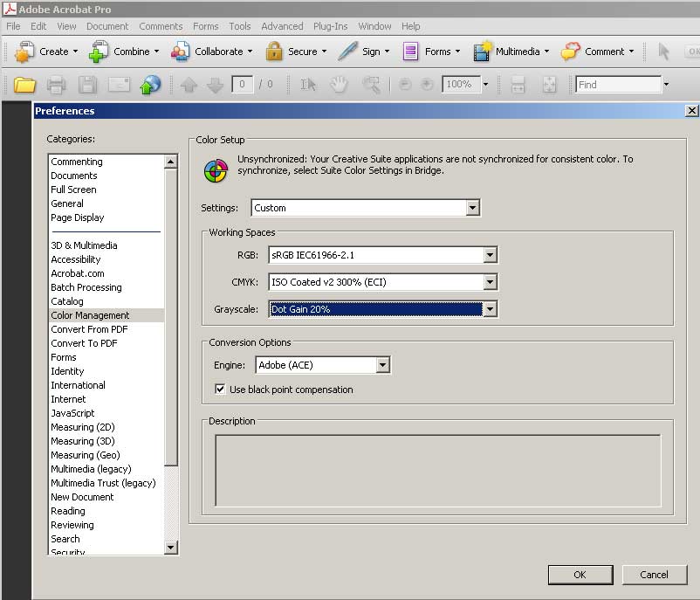The height and width of the screenshot is (600, 700).
Task: Select Accessibility category
Action: [106, 259]
